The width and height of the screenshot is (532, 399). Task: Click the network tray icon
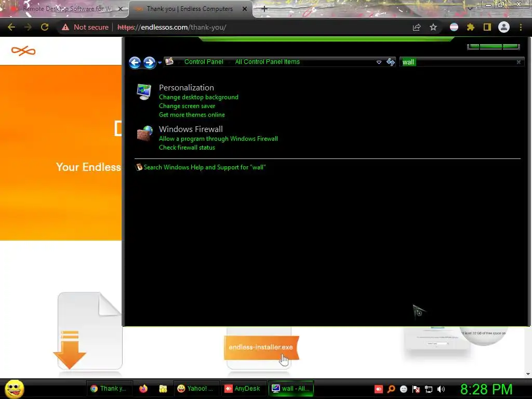pos(429,389)
